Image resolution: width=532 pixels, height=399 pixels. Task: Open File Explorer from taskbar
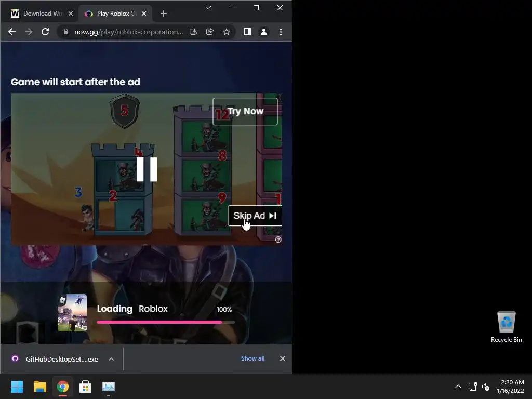click(x=39, y=387)
